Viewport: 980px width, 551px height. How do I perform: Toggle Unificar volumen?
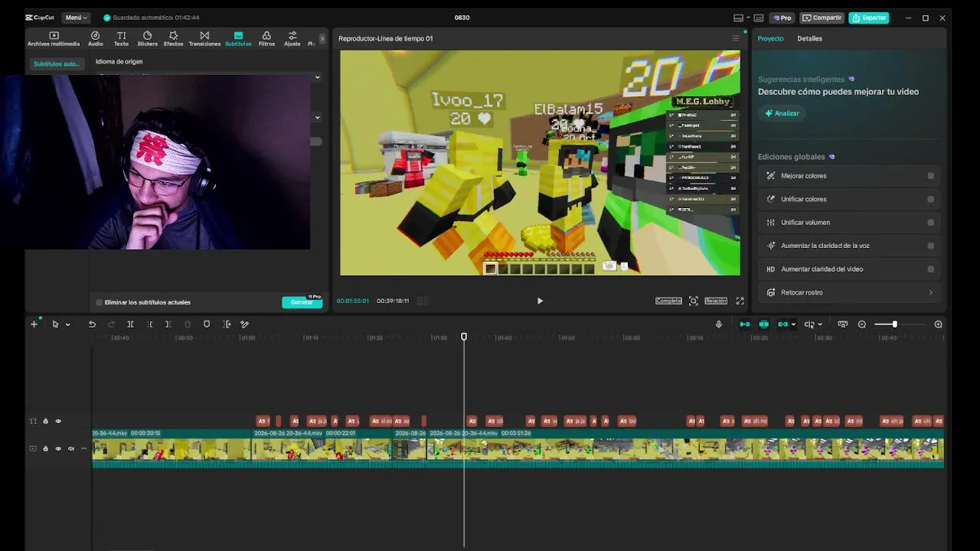coord(930,223)
